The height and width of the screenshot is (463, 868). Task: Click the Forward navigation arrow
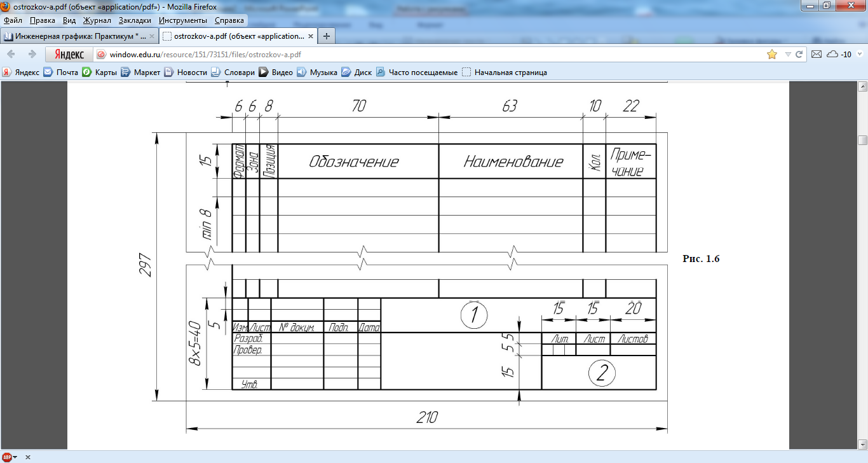tap(32, 54)
